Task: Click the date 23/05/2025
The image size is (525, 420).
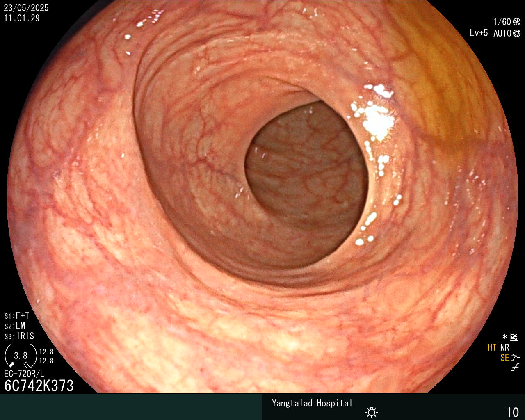Action: click(x=26, y=8)
